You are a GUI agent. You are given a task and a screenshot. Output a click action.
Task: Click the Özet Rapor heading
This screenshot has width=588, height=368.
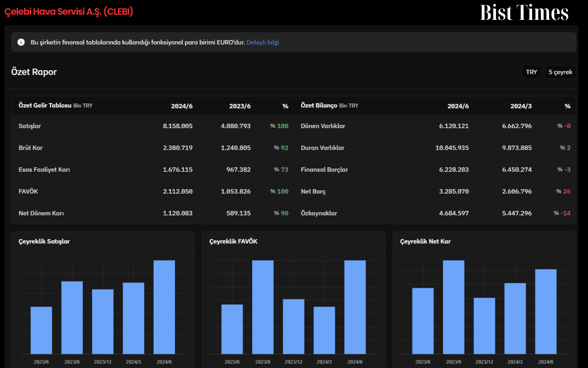[34, 72]
